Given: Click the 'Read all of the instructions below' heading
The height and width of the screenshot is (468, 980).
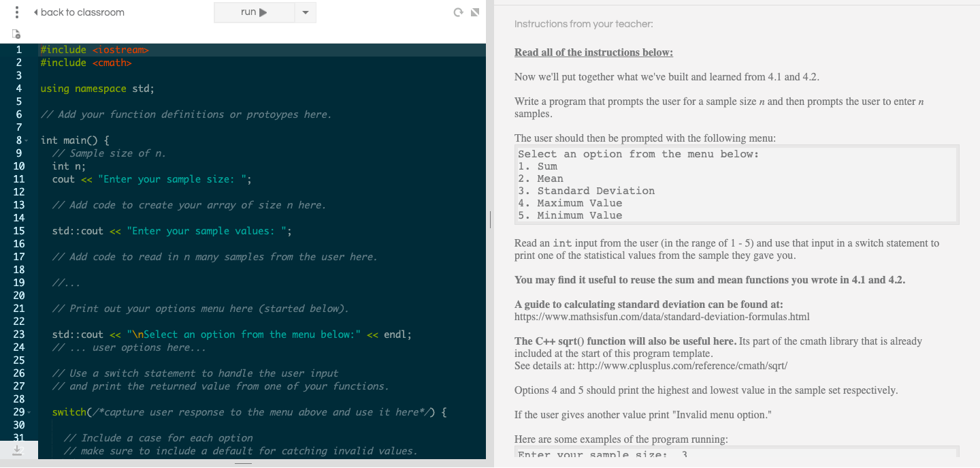Looking at the screenshot, I should [593, 52].
